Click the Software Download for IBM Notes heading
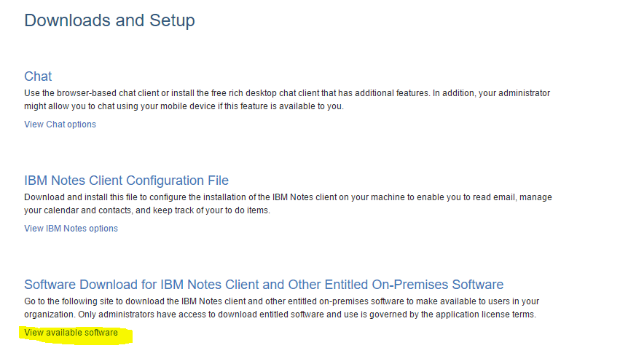This screenshot has height=364, width=620. [264, 285]
